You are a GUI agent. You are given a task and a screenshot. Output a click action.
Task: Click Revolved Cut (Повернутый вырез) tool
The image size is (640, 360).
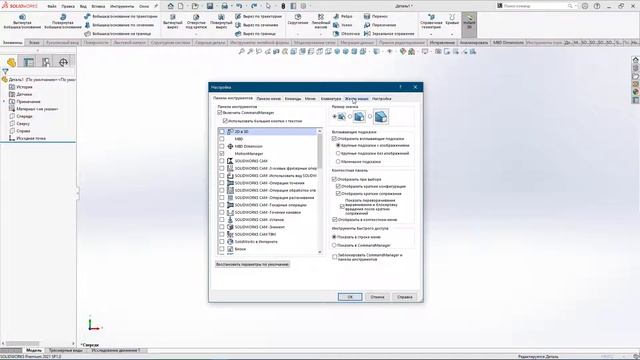click(221, 22)
